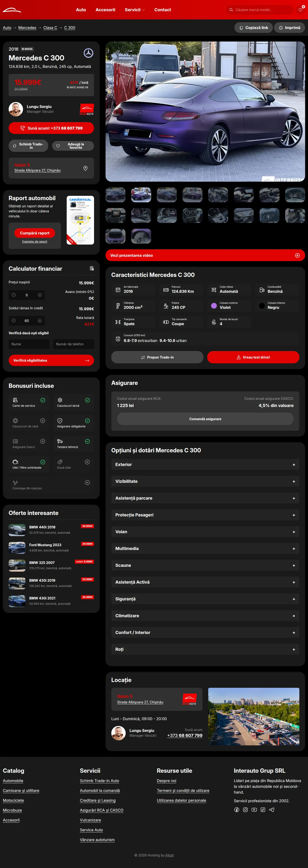Image resolution: width=308 pixels, height=868 pixels.
Task: Expand the Vizibilitate section
Action: click(205, 481)
